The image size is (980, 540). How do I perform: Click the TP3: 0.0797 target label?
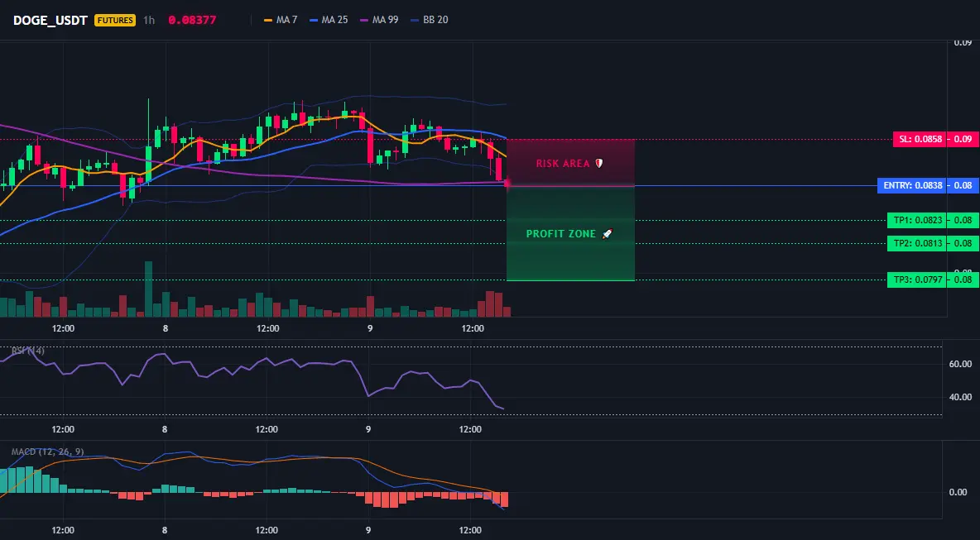916,280
